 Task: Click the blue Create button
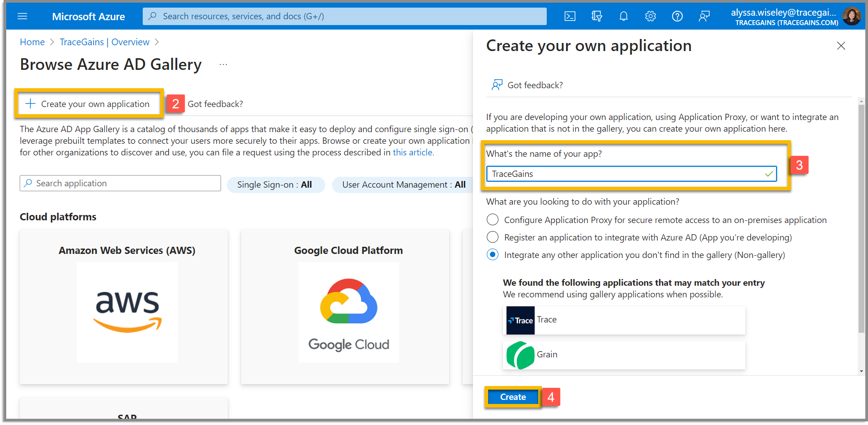point(513,397)
